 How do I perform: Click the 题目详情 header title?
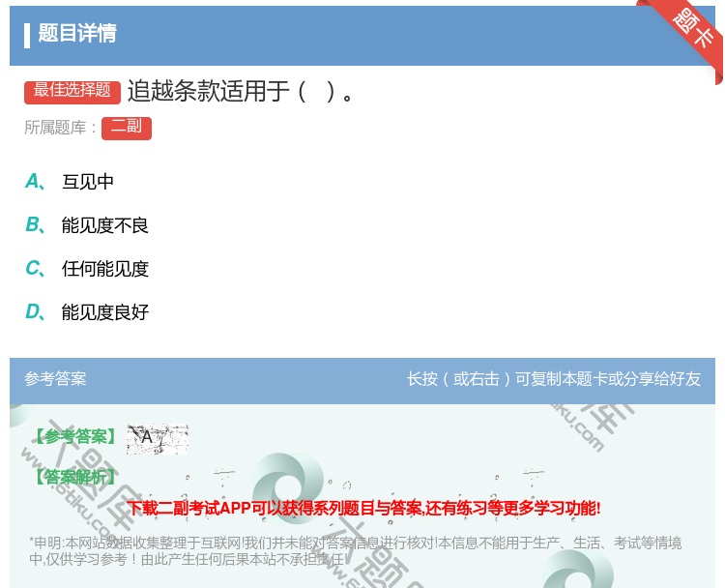77,33
